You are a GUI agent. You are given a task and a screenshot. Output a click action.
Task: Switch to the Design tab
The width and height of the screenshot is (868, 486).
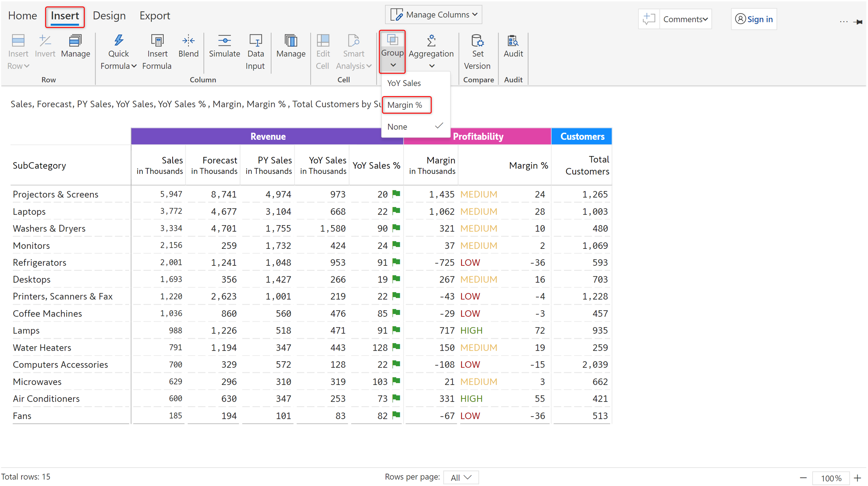pos(109,15)
